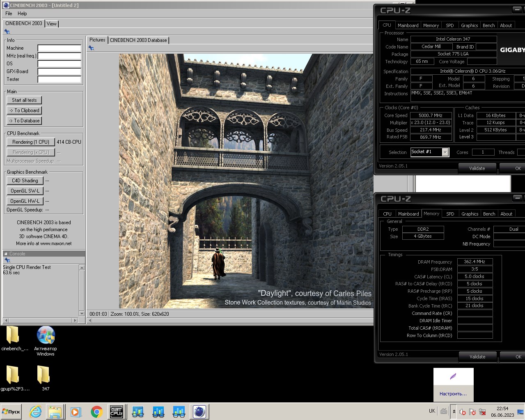Click into the Machine input field
The height and width of the screenshot is (420, 525).
pyautogui.click(x=60, y=48)
